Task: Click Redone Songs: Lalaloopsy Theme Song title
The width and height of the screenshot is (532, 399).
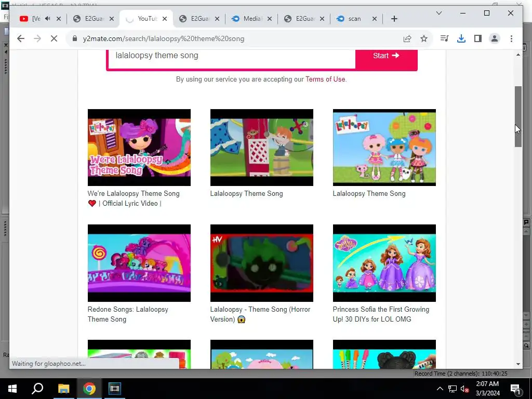Action: point(128,314)
